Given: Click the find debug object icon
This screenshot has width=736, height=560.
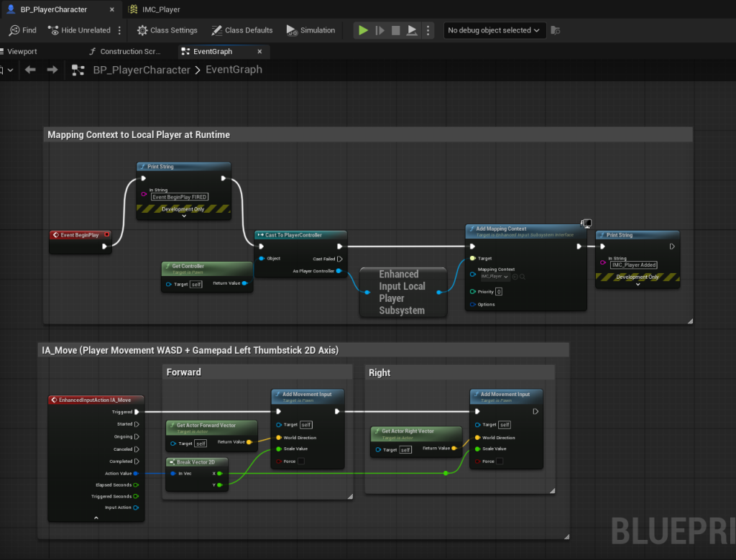Looking at the screenshot, I should coord(555,30).
